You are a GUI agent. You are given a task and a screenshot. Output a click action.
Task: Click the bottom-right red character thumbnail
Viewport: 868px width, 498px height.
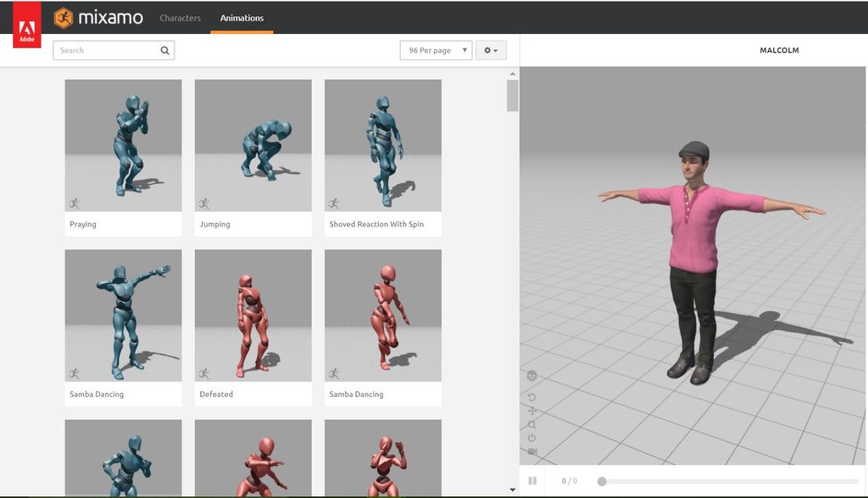(383, 457)
